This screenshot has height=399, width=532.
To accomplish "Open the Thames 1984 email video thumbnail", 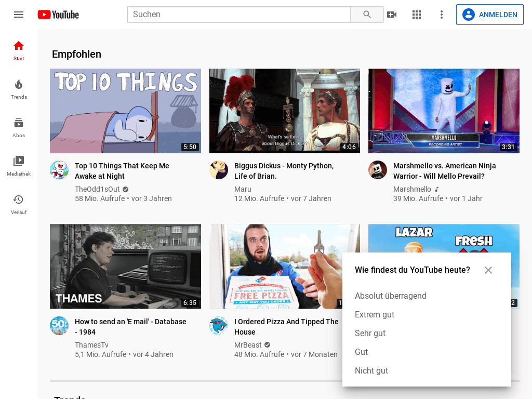I will point(125,267).
